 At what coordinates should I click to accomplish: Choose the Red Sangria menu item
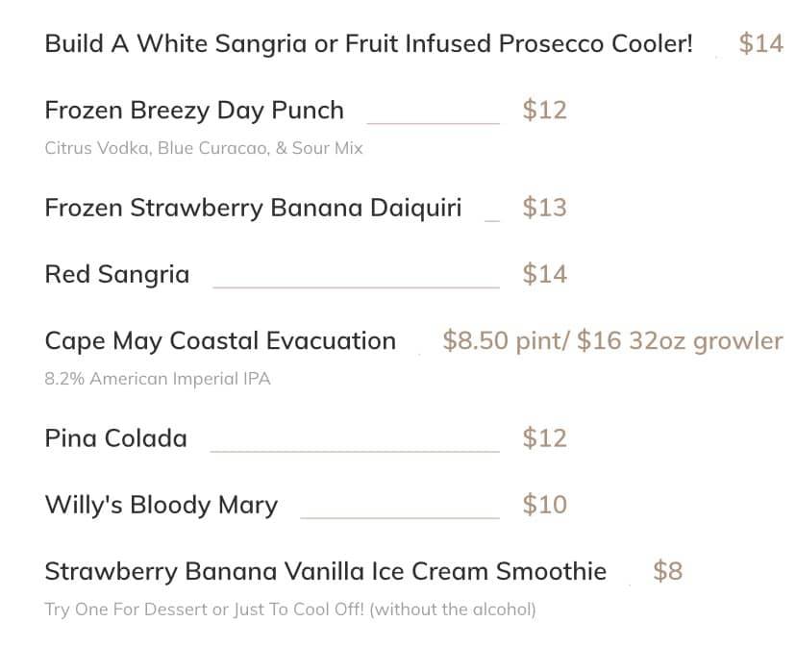(x=117, y=275)
